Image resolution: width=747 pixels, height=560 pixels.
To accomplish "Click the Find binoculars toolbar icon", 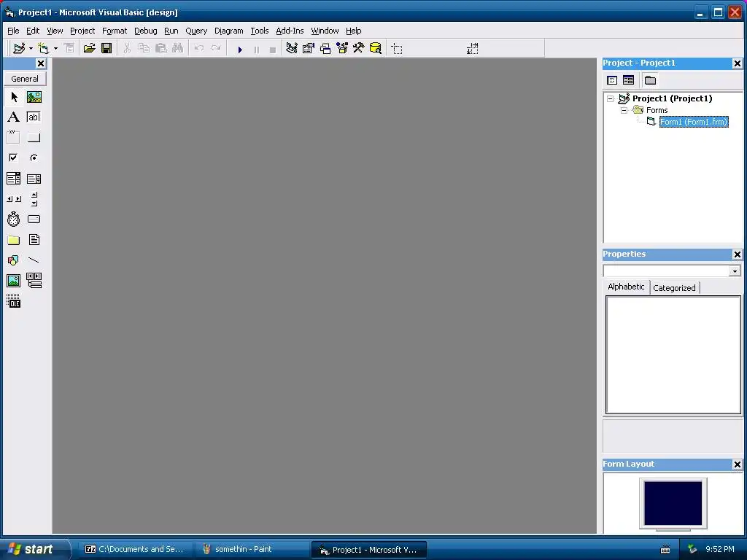I will (x=178, y=48).
